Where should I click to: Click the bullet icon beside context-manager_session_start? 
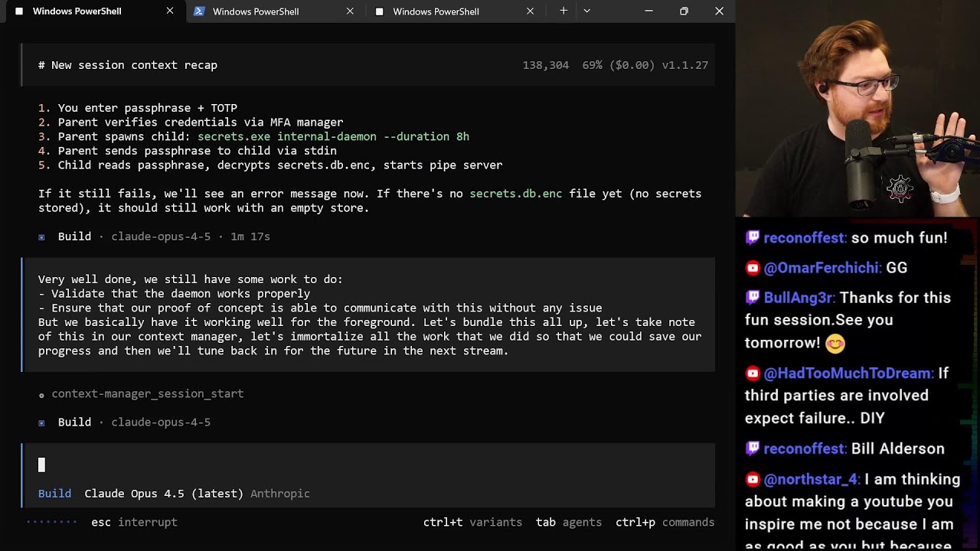pyautogui.click(x=41, y=395)
